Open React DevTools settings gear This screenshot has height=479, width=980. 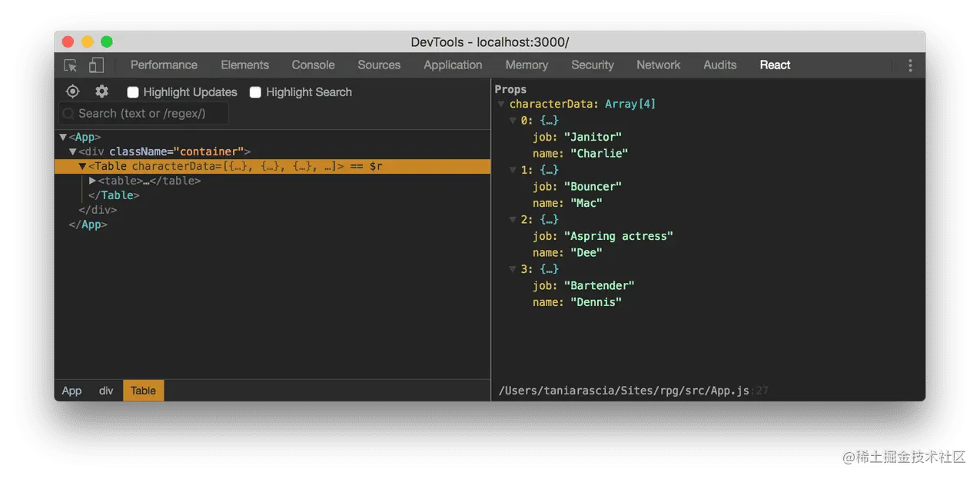click(101, 91)
